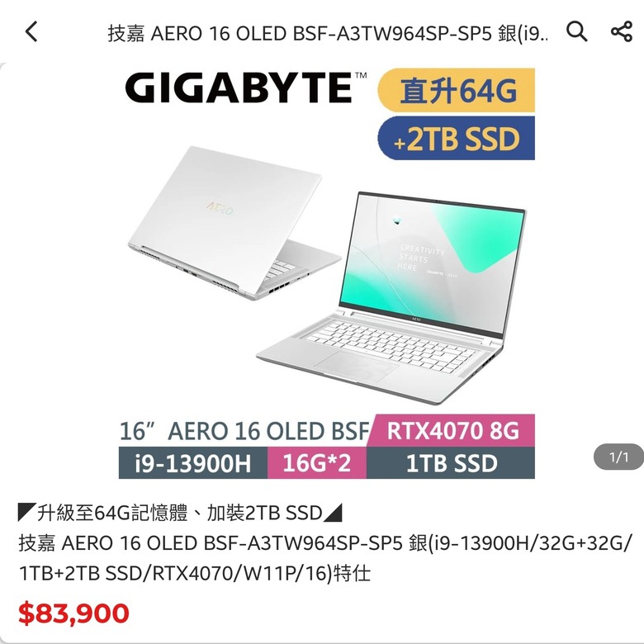Tap the truncated product title in header
644x644 pixels.
(328, 33)
